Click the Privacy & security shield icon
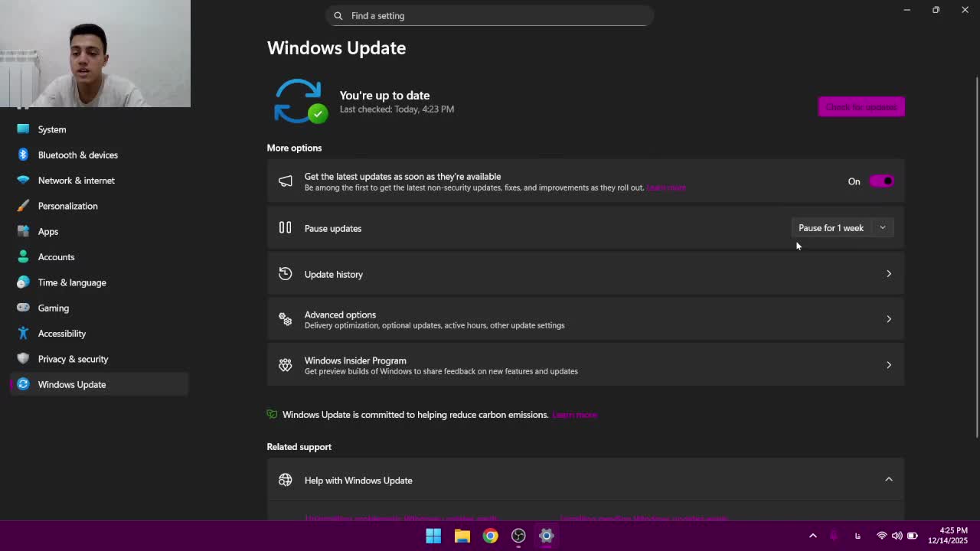 click(x=23, y=359)
